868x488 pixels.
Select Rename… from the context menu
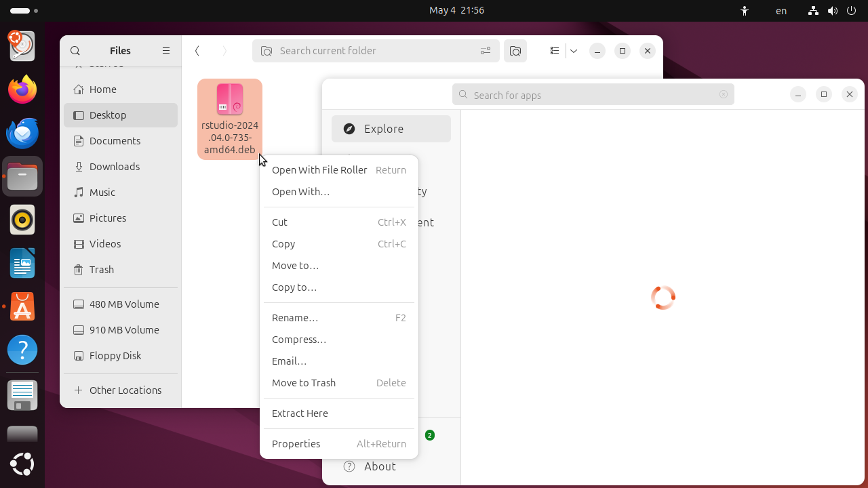coord(339,318)
